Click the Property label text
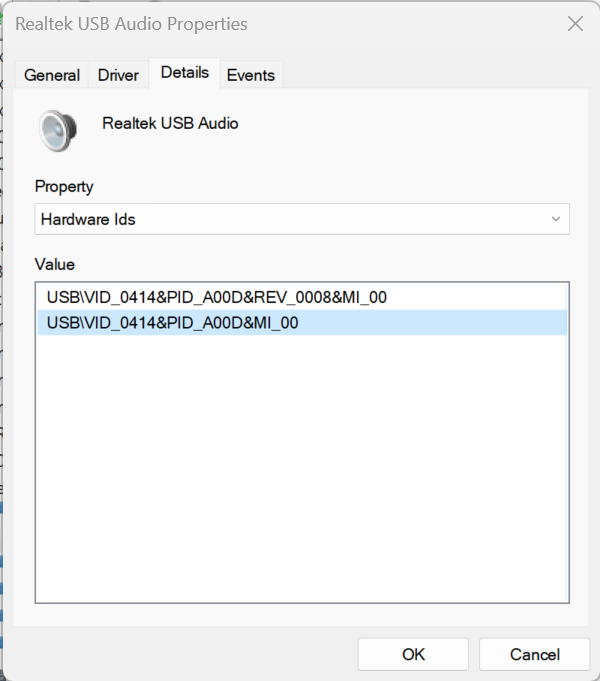The image size is (600, 681). click(x=64, y=187)
